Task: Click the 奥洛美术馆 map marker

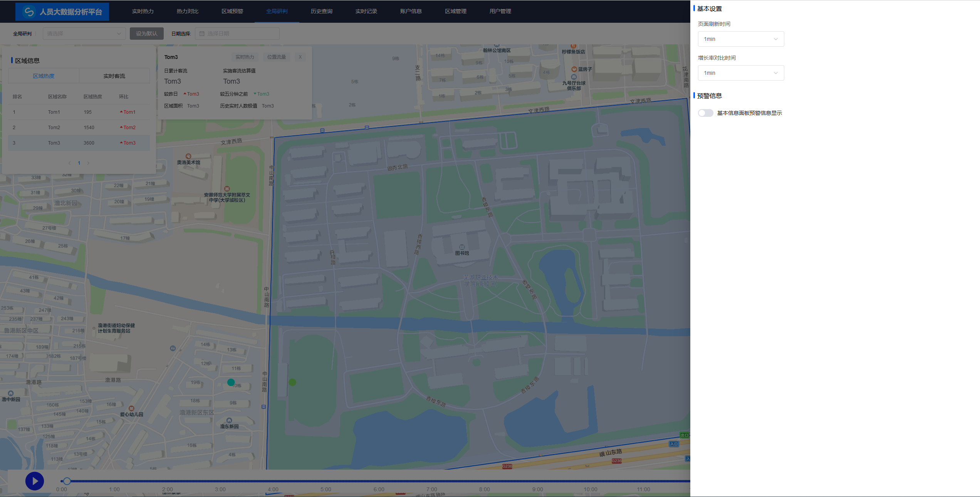Action: (x=188, y=156)
